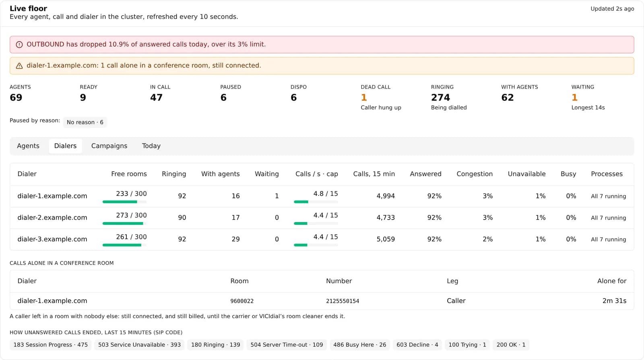Click dialer-3 'Calls, 15 min' value 5,059
This screenshot has width=644, height=360.
click(x=386, y=239)
